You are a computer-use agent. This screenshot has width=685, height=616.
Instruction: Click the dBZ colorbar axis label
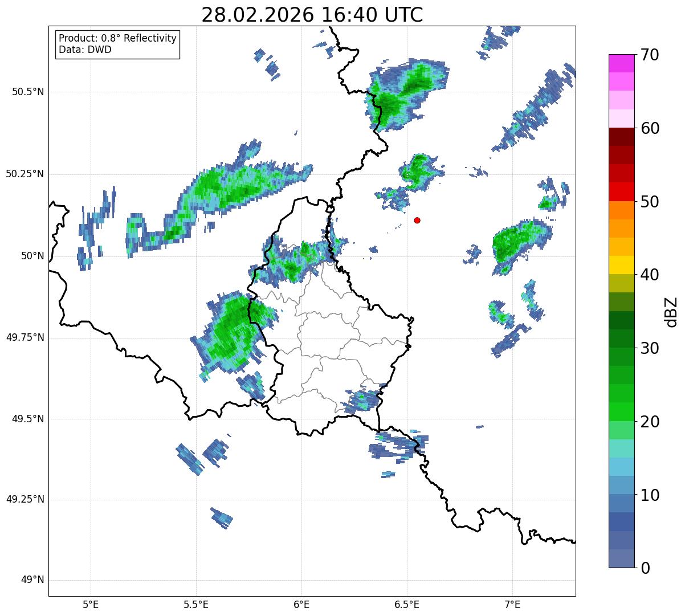[671, 311]
